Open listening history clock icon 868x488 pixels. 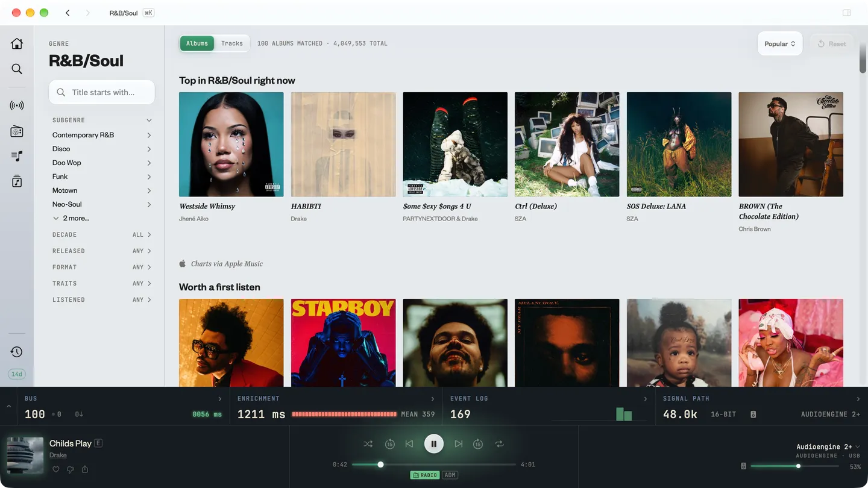17,352
